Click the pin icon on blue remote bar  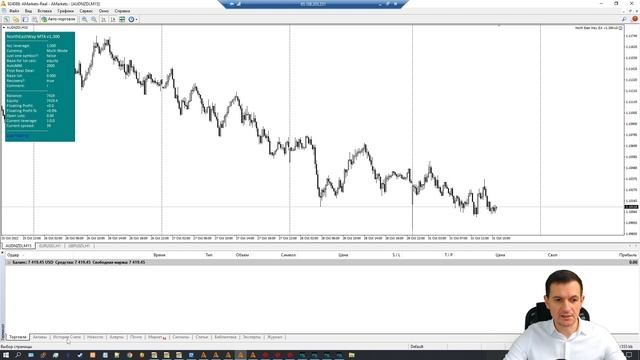(x=231, y=4)
